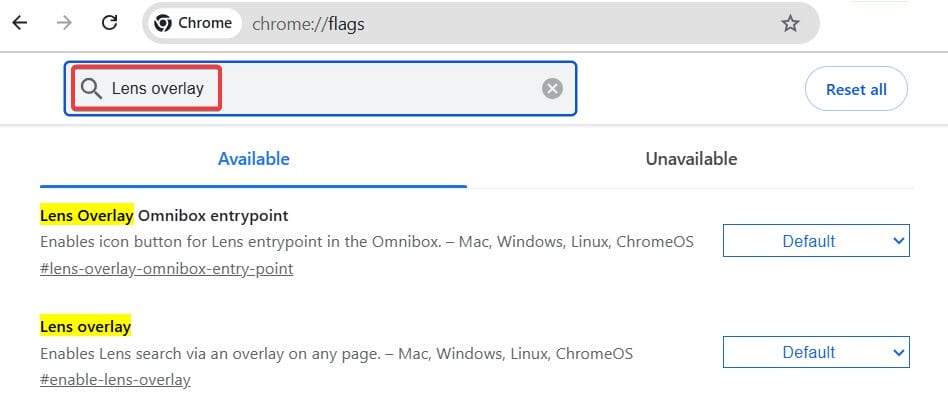Clear the flags search with the X icon

point(552,89)
